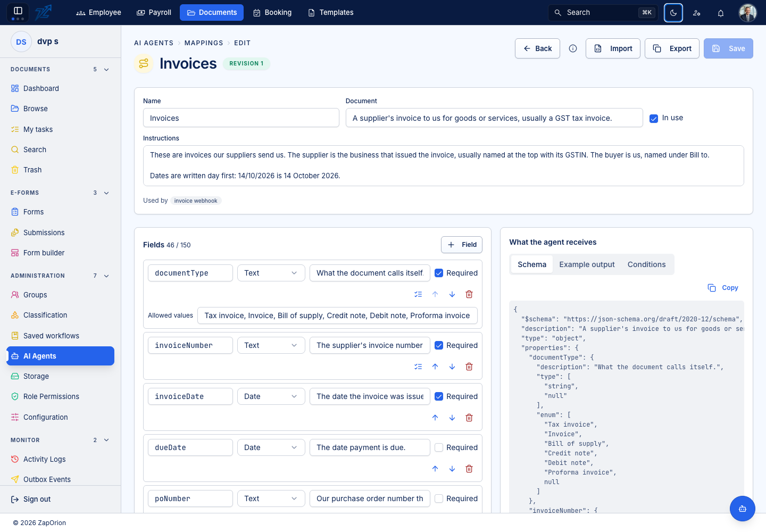Delete the invoiceNumber field
The height and width of the screenshot is (532, 766).
(469, 367)
